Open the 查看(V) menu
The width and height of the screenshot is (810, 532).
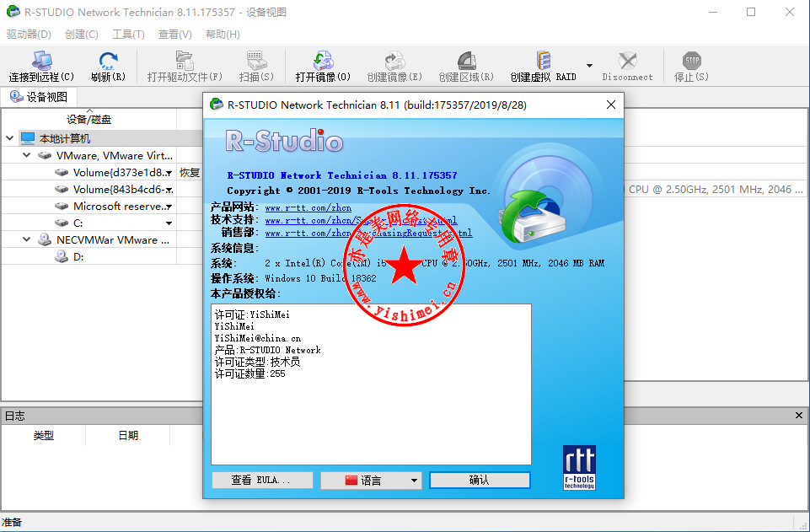pos(174,34)
